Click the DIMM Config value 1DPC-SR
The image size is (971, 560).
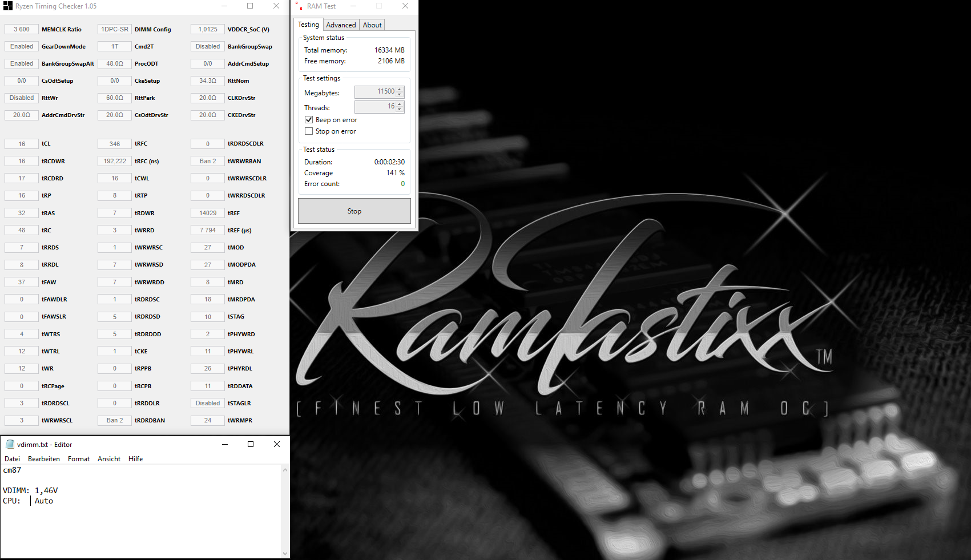pyautogui.click(x=115, y=29)
